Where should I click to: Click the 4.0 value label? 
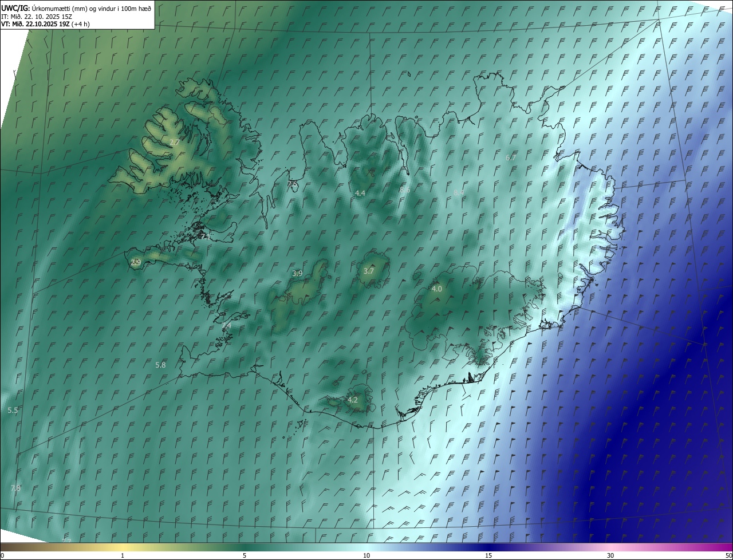[437, 289]
